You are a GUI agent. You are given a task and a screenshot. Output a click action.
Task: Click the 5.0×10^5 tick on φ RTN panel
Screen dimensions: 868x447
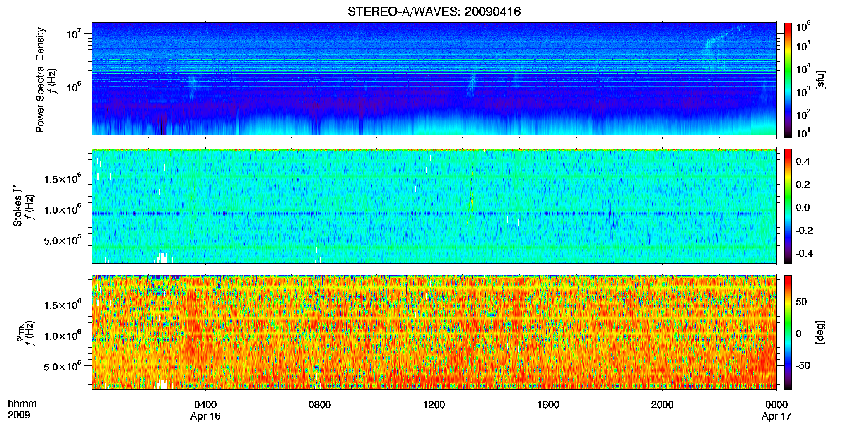pos(63,366)
